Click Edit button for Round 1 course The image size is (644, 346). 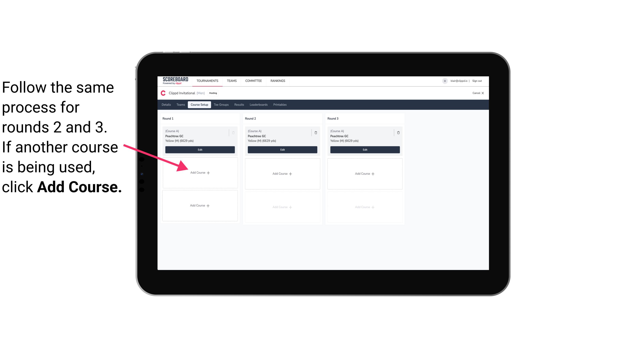[x=200, y=150]
